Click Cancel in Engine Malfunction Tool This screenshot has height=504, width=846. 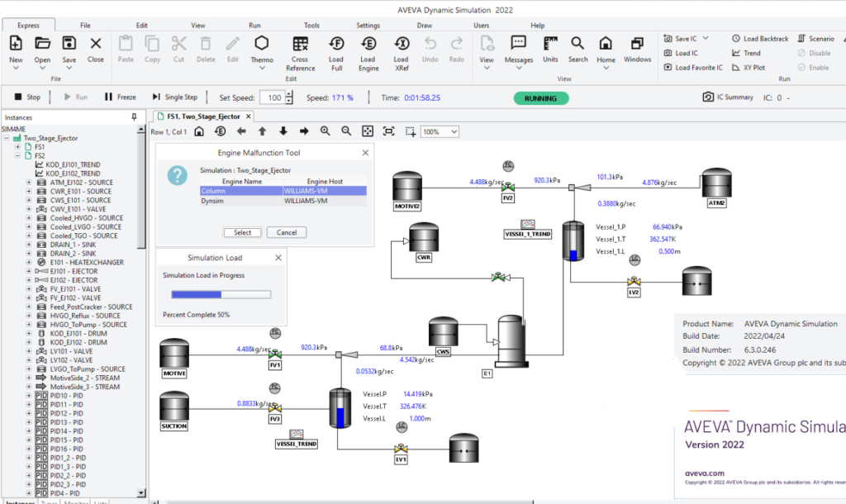pyautogui.click(x=287, y=232)
